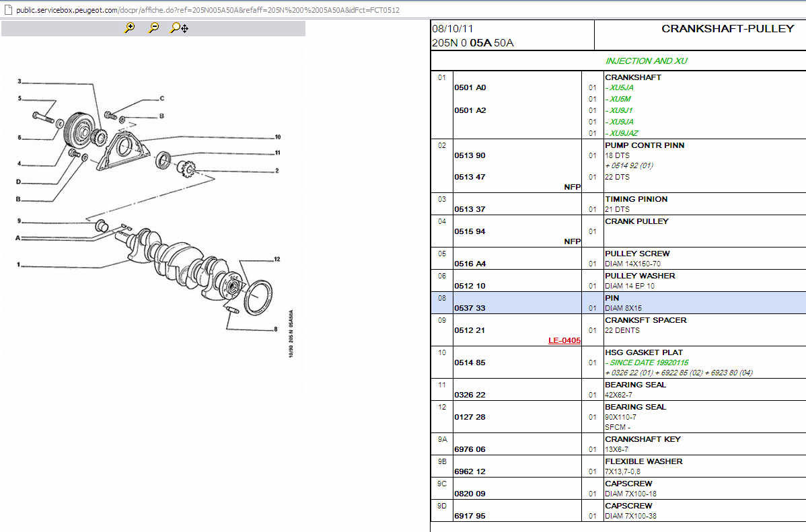The width and height of the screenshot is (806, 532).
Task: Select part number 6976 06
Action: coord(470,449)
